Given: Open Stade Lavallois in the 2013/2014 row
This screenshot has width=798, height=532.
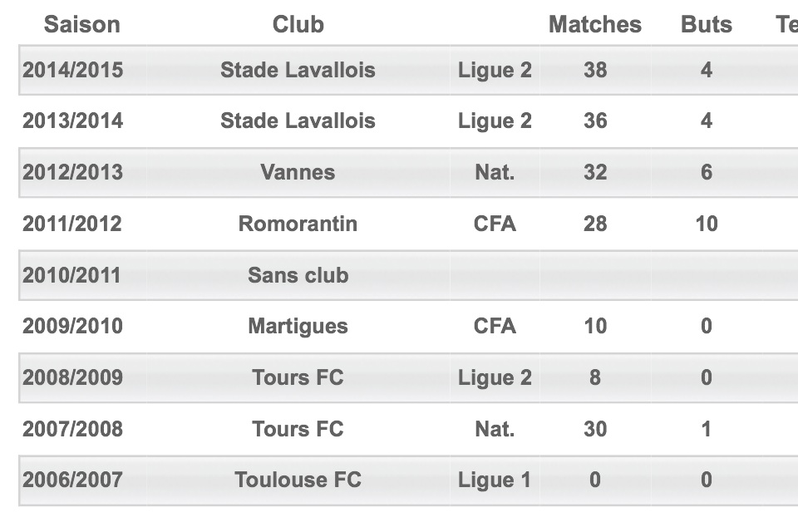Looking at the screenshot, I should [298, 121].
